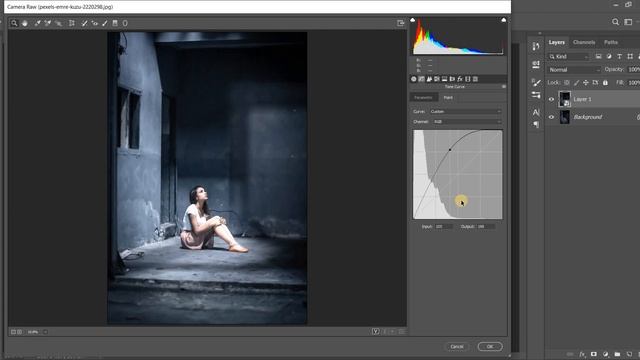Open the zoom level dropdown arrow

click(x=45, y=332)
